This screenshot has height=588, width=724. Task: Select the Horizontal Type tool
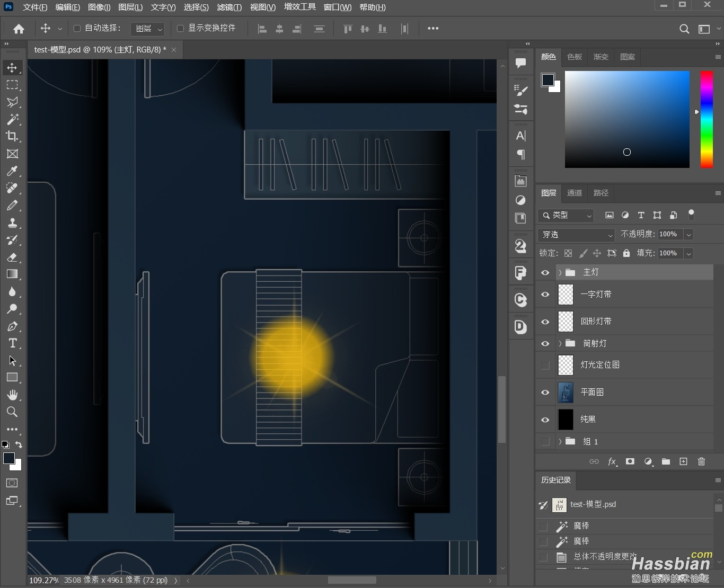(12, 343)
